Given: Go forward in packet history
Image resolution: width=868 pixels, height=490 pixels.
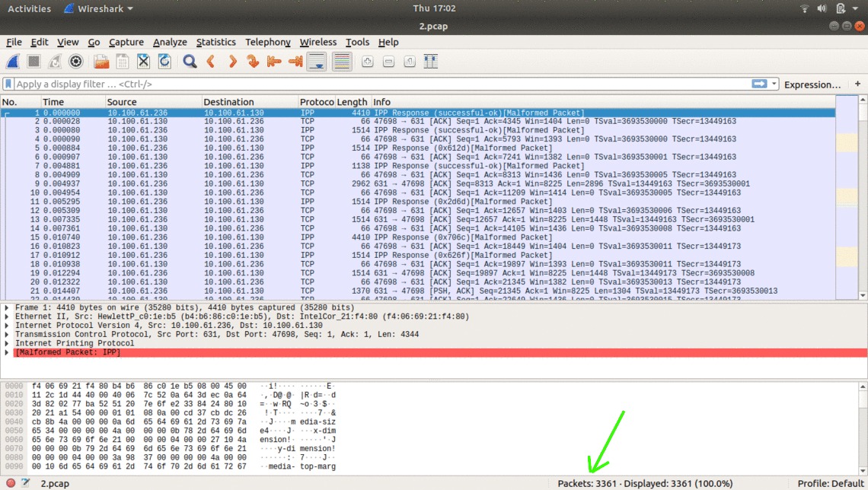Looking at the screenshot, I should click(x=232, y=62).
